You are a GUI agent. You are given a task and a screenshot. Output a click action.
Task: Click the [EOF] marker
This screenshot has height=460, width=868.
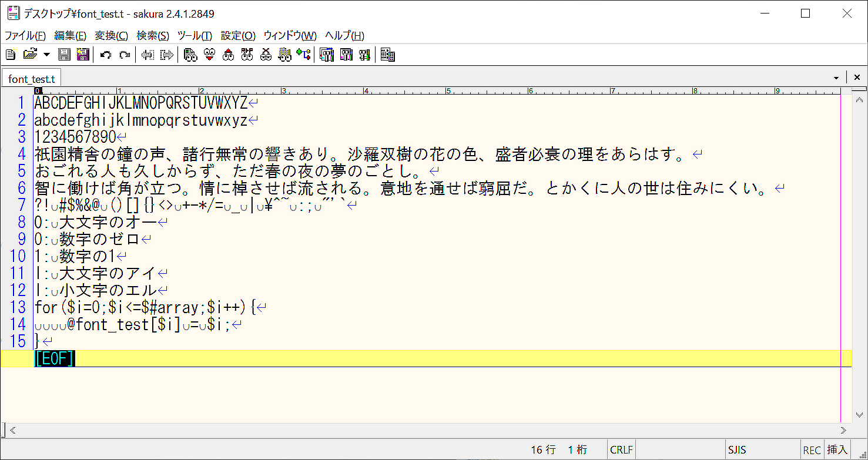(x=55, y=358)
